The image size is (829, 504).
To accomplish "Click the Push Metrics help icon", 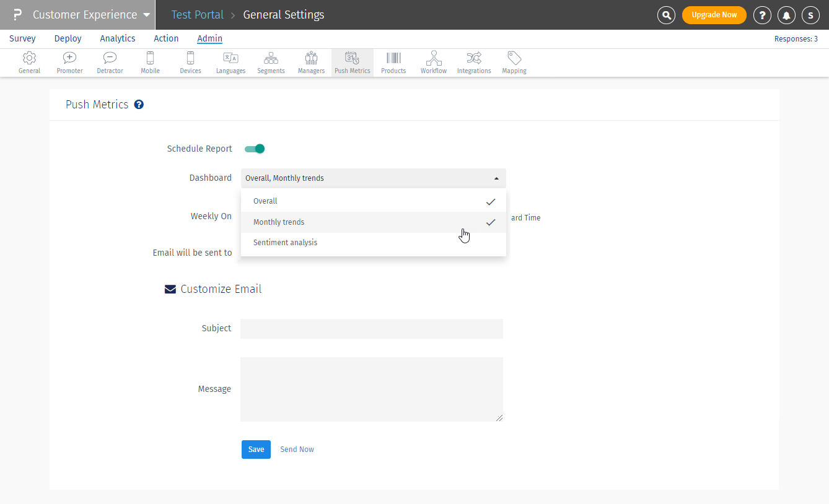I will click(x=139, y=105).
